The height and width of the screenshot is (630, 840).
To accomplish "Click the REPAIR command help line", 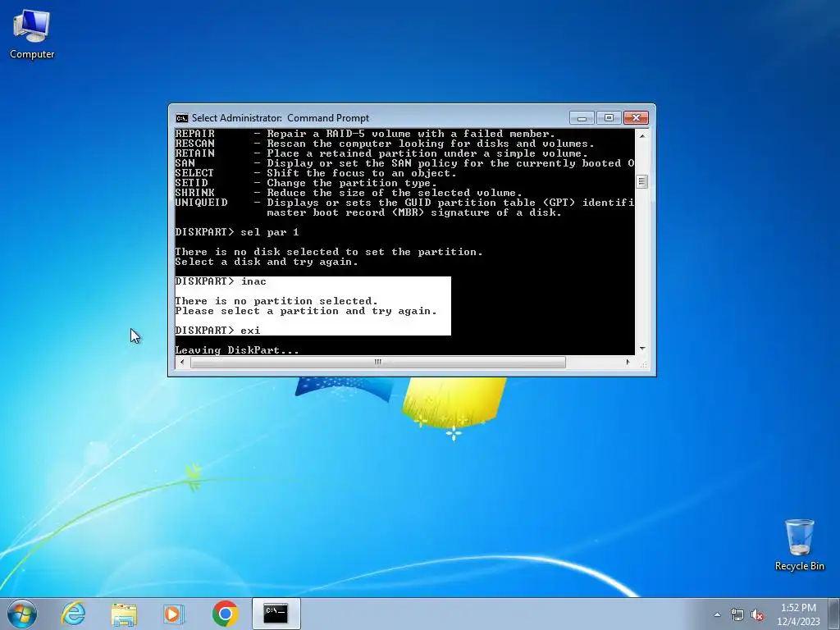I will (365, 134).
